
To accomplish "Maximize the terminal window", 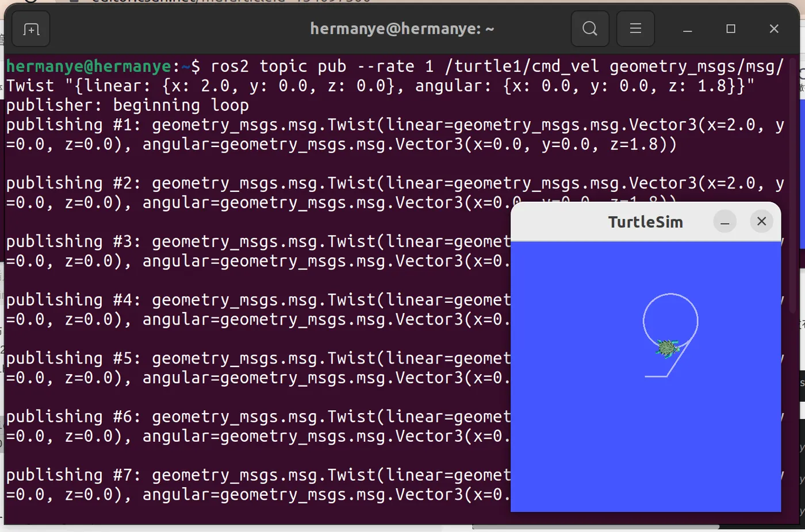I will point(731,29).
